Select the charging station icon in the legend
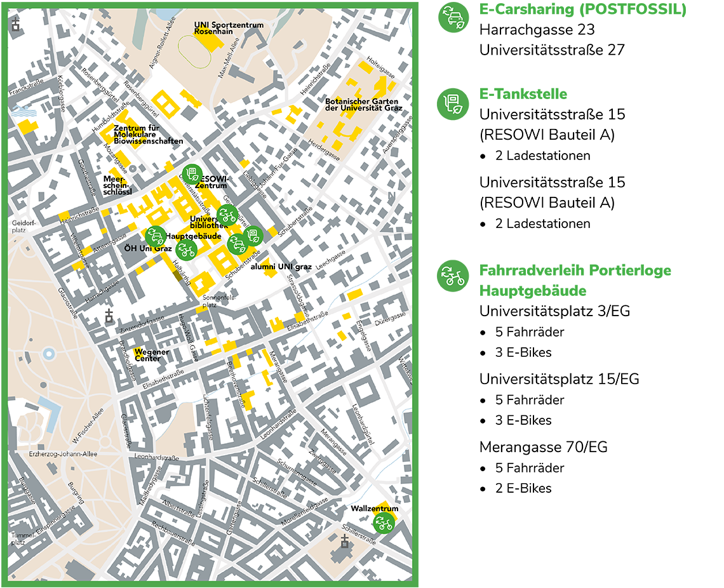The height and width of the screenshot is (588, 724). tap(453, 104)
